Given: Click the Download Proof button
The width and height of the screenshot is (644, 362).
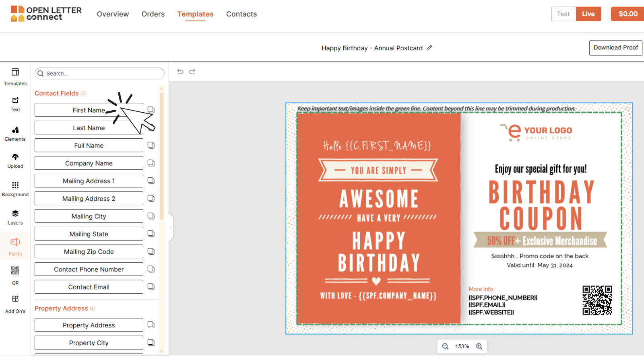Looking at the screenshot, I should point(615,48).
